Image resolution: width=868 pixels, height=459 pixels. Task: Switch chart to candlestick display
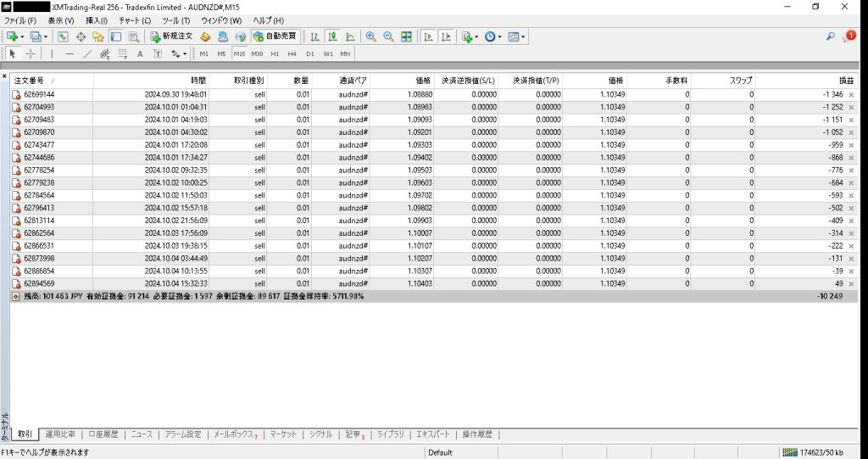pos(332,36)
